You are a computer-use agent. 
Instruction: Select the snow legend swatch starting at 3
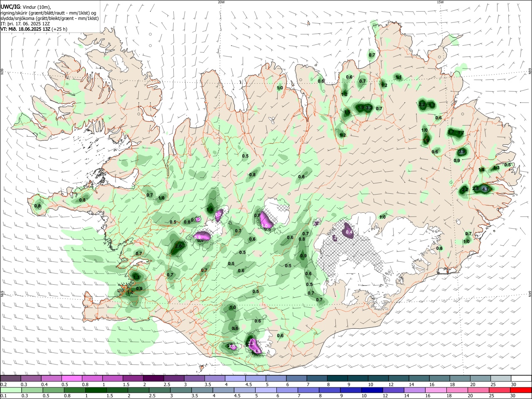[194, 378]
